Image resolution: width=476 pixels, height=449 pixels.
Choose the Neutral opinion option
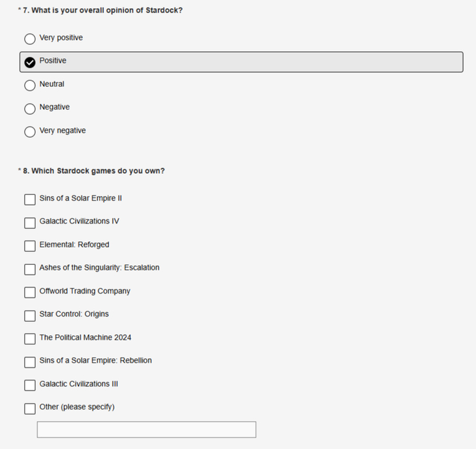tap(30, 85)
